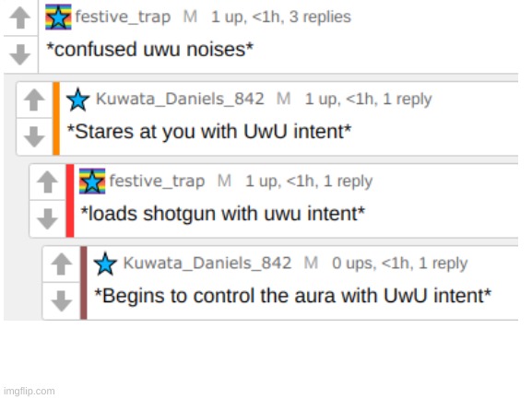
Task: Open Kuwata_Daniels_842 profile on aura comment
Action: [207, 263]
